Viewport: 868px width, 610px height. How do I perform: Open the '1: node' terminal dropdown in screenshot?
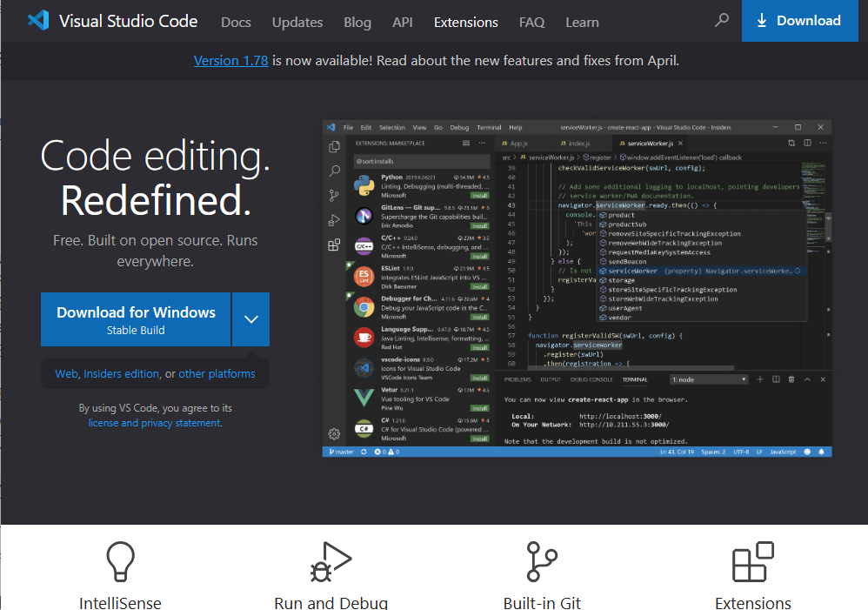(709, 379)
